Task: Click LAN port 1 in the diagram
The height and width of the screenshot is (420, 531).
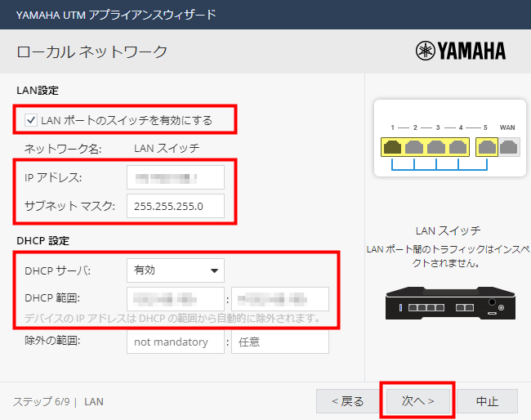Action: [x=391, y=147]
